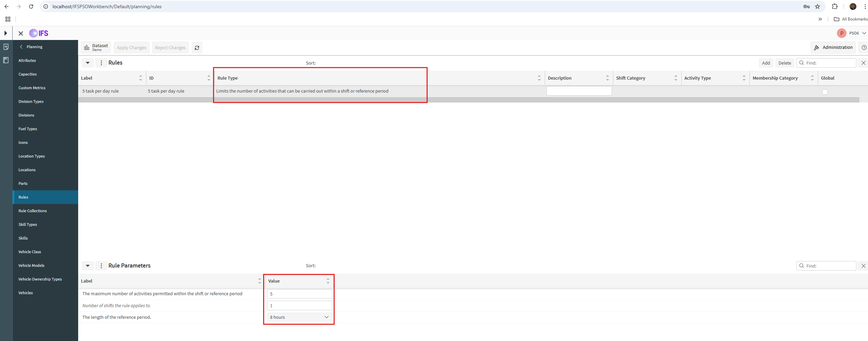The width and height of the screenshot is (868, 341).
Task: Reload the page with the browser refresh icon
Action: tap(31, 6)
